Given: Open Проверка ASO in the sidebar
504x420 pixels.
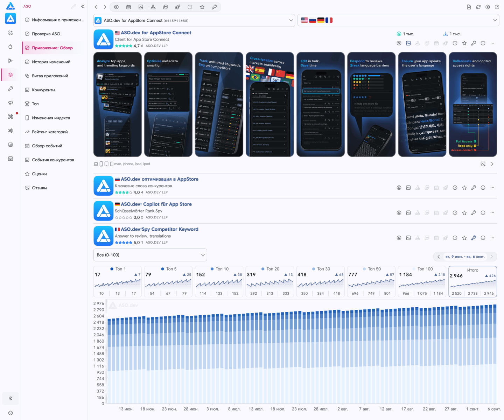Looking at the screenshot, I should point(54,34).
